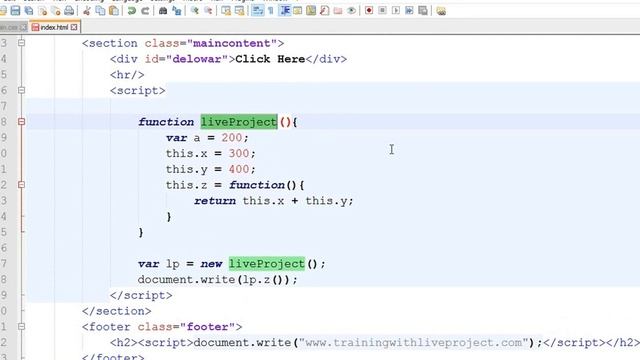Click the highlighted liveProject after new keyword
Screen dimensions: 640x360
pos(267,264)
